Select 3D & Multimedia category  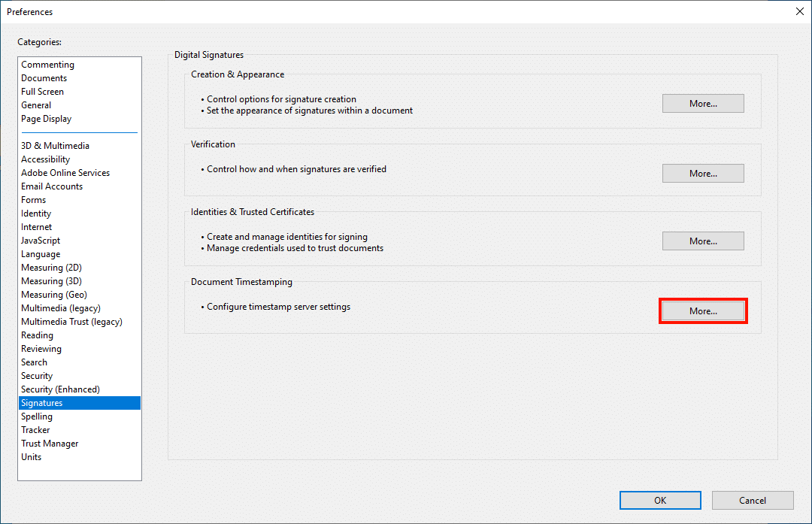coord(55,146)
